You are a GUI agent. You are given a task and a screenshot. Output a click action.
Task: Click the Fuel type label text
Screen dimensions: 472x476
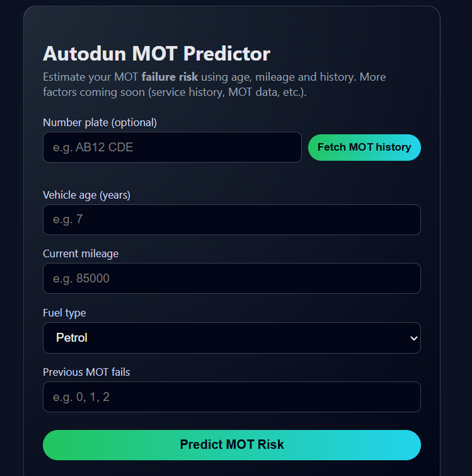point(64,313)
